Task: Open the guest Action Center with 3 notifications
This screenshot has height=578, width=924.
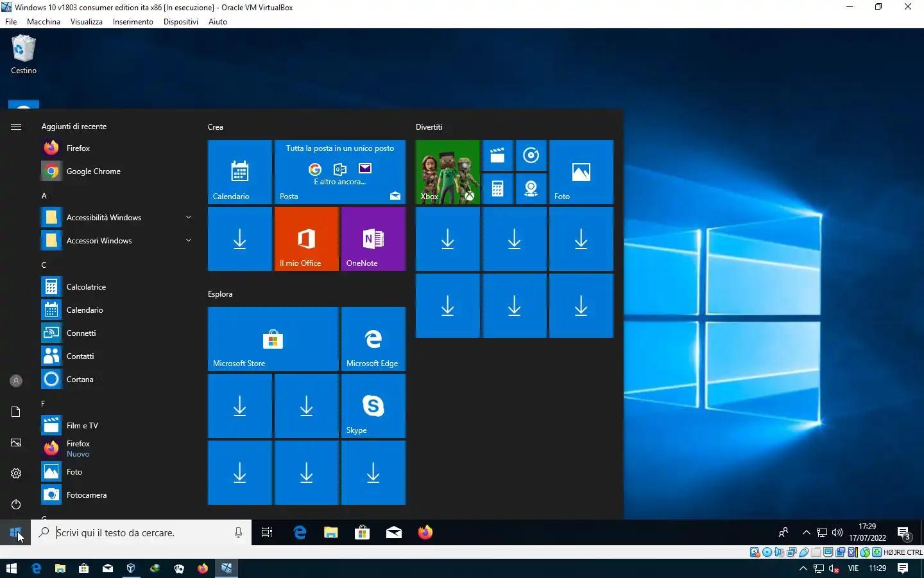Action: coord(904,533)
